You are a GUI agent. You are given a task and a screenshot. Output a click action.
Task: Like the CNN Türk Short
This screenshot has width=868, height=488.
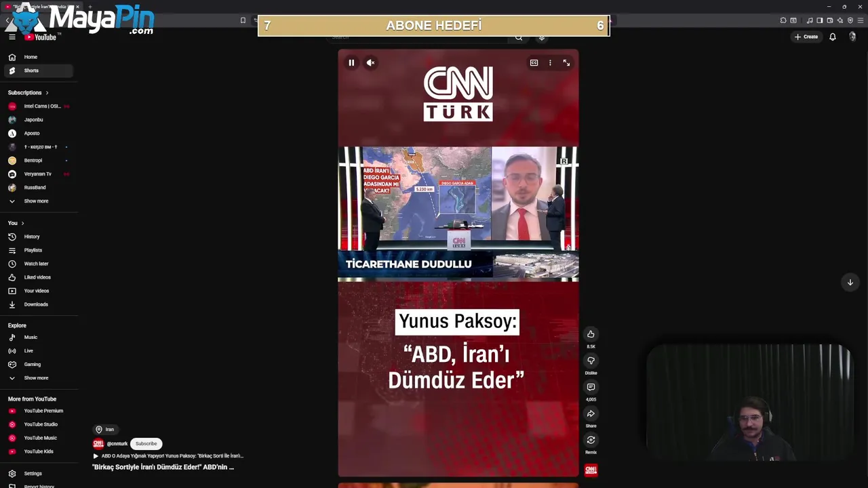point(591,334)
